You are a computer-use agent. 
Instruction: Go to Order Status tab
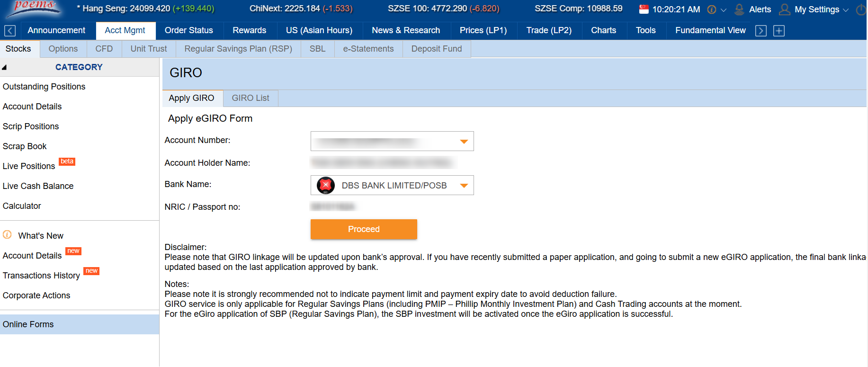tap(189, 30)
